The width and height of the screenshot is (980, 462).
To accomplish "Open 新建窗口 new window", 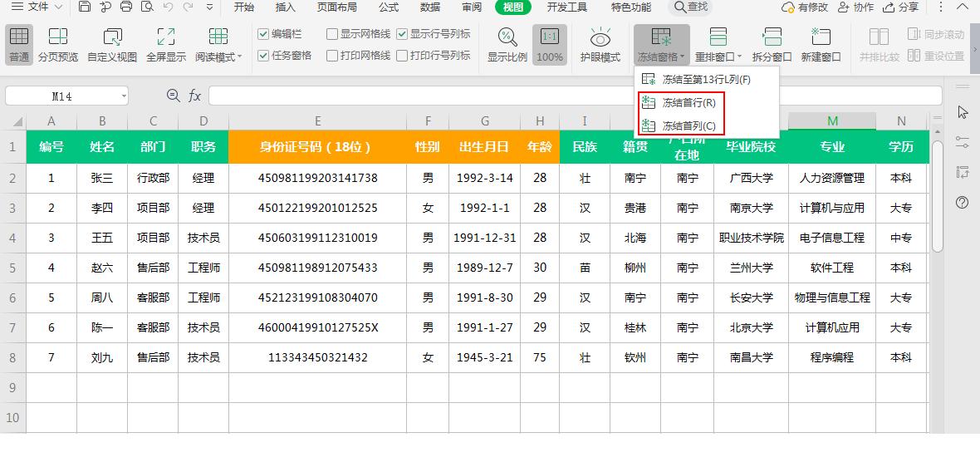I will point(821,37).
